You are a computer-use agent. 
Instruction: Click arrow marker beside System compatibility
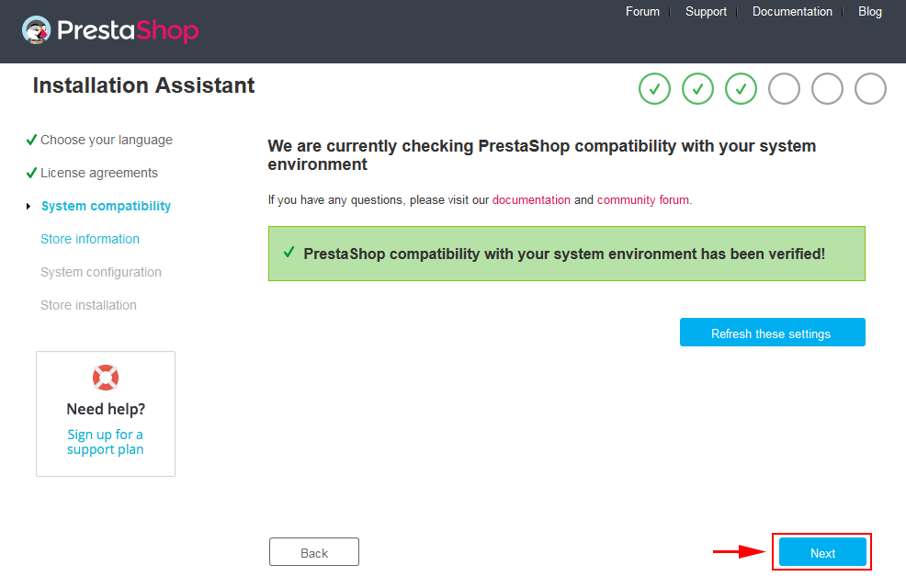click(28, 206)
